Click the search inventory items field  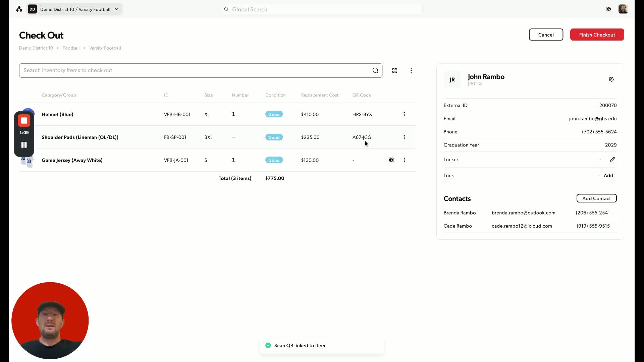point(201,70)
